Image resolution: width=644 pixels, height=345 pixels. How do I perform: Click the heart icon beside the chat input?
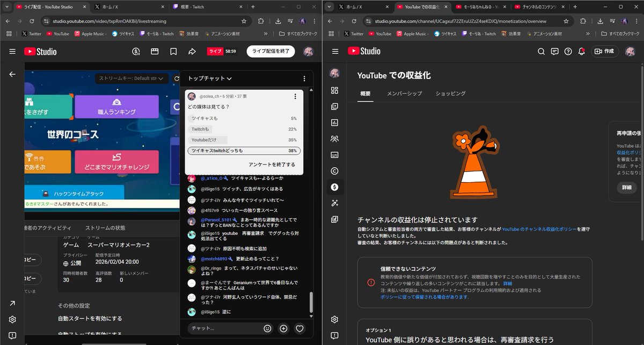click(299, 328)
